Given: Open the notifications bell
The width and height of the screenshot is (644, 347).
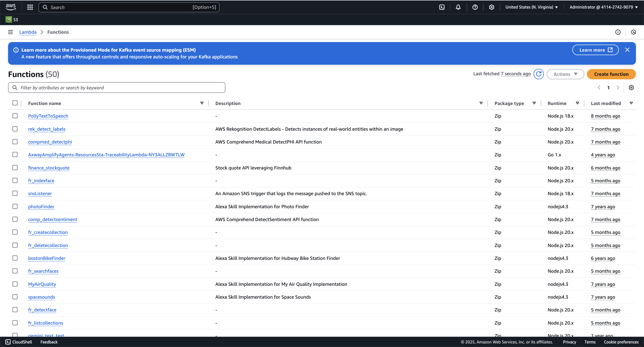Looking at the screenshot, I should click(458, 7).
